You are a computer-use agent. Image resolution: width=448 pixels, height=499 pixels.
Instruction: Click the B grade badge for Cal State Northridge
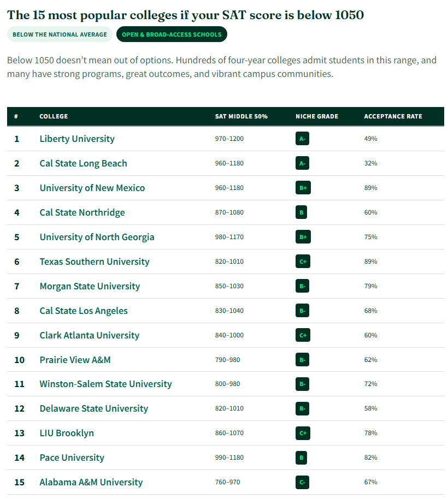click(x=301, y=212)
